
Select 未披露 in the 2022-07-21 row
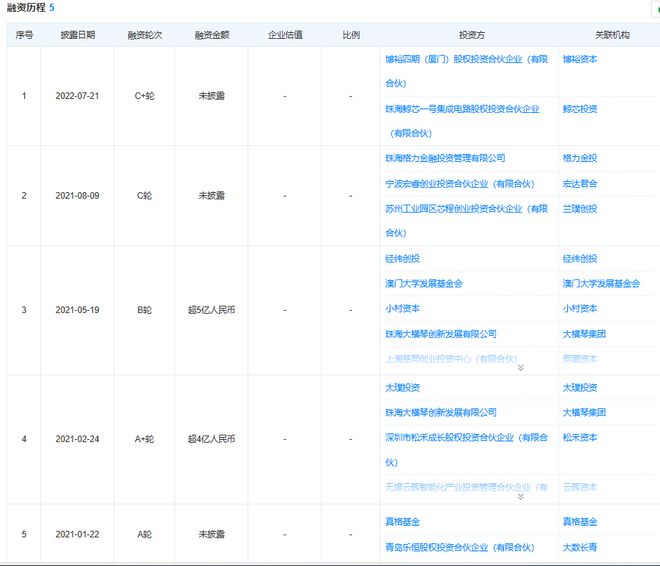211,96
